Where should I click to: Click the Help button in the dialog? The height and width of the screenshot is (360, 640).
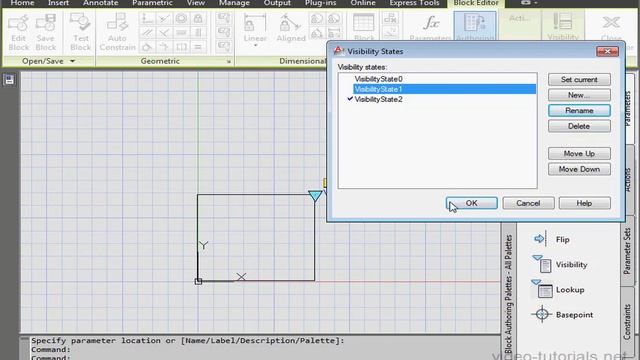tap(584, 203)
